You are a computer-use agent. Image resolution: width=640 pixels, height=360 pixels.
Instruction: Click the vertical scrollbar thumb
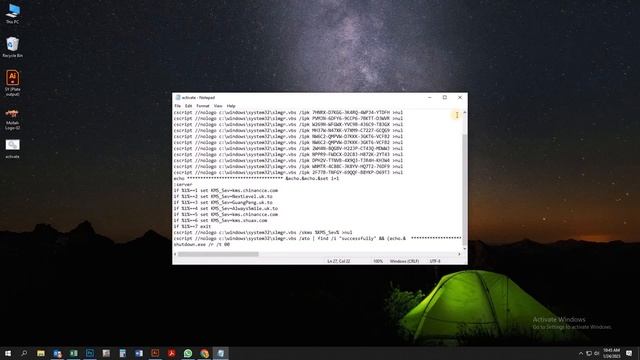tap(464, 190)
